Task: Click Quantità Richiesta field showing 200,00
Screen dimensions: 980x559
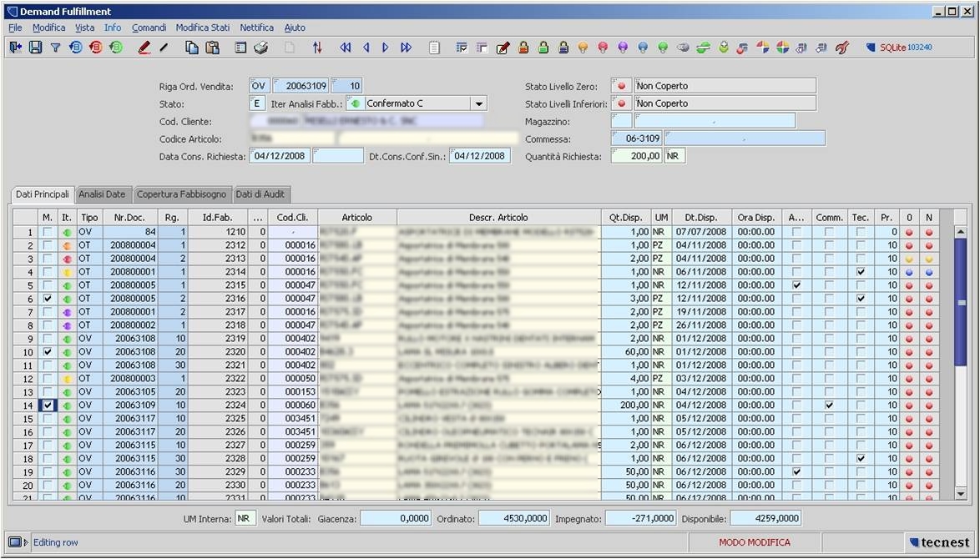Action: [x=636, y=156]
